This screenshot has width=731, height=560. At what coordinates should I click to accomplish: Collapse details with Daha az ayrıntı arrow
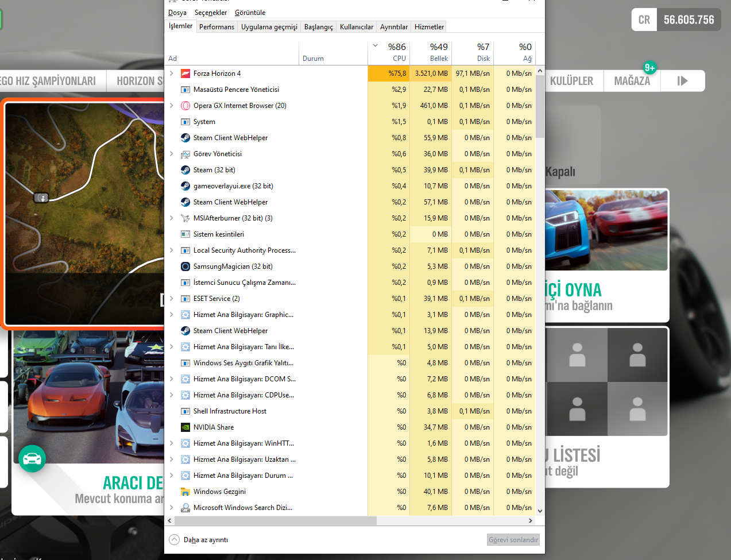[174, 540]
